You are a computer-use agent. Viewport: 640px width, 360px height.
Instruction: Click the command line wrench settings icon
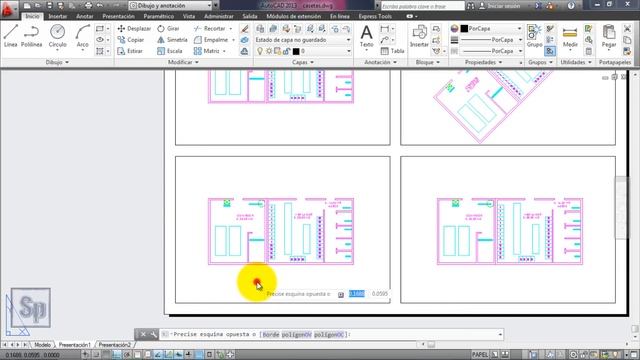tap(153, 334)
